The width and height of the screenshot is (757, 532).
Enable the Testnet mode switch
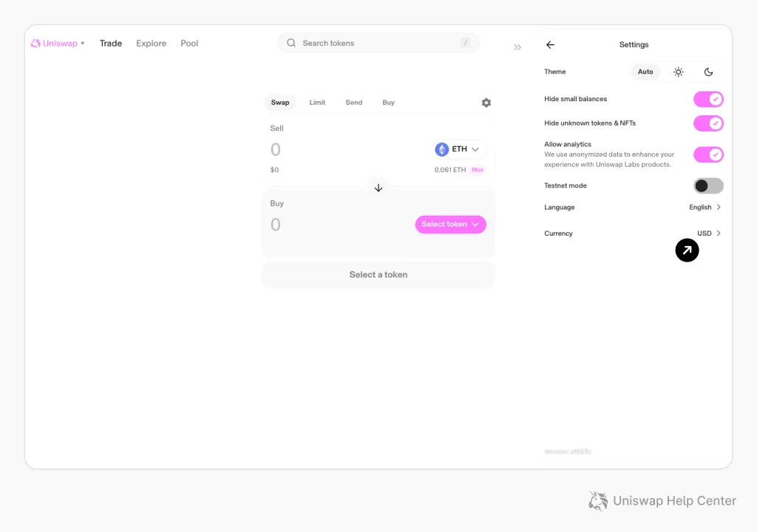(x=708, y=186)
